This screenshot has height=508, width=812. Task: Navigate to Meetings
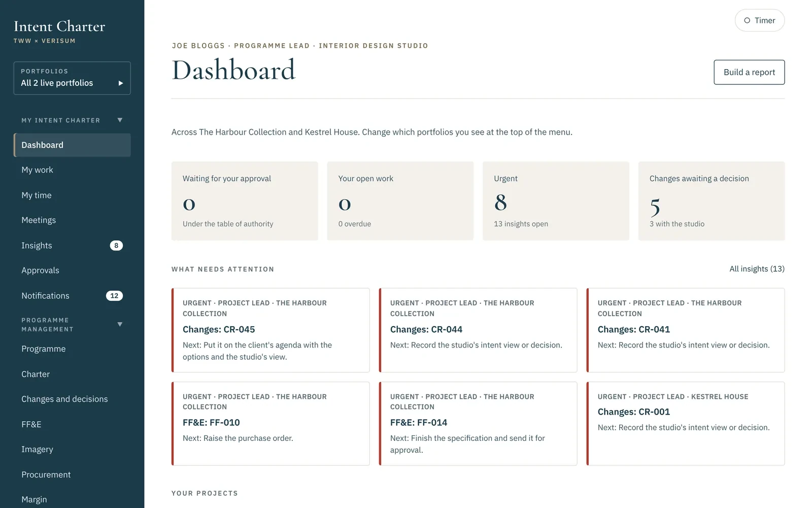72,220
